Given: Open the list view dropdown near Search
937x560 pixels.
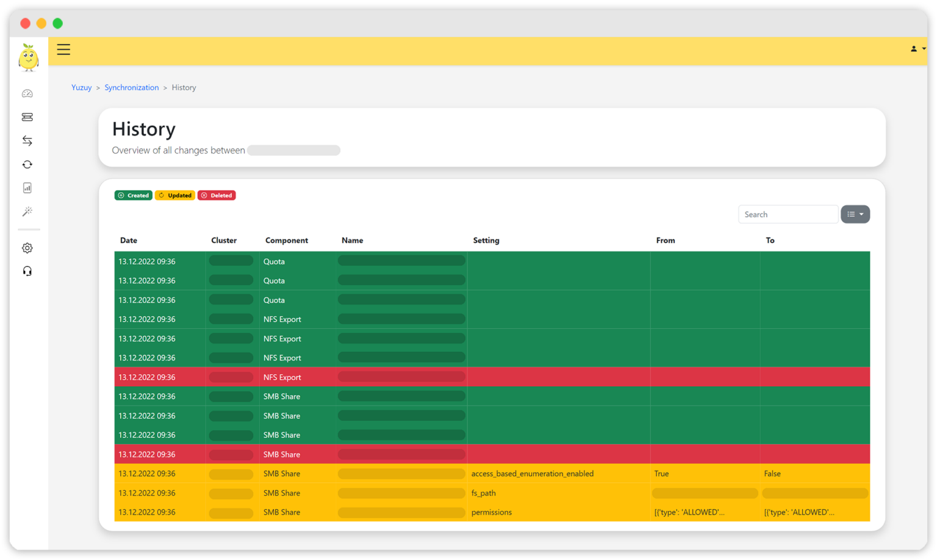Looking at the screenshot, I should click(x=855, y=214).
